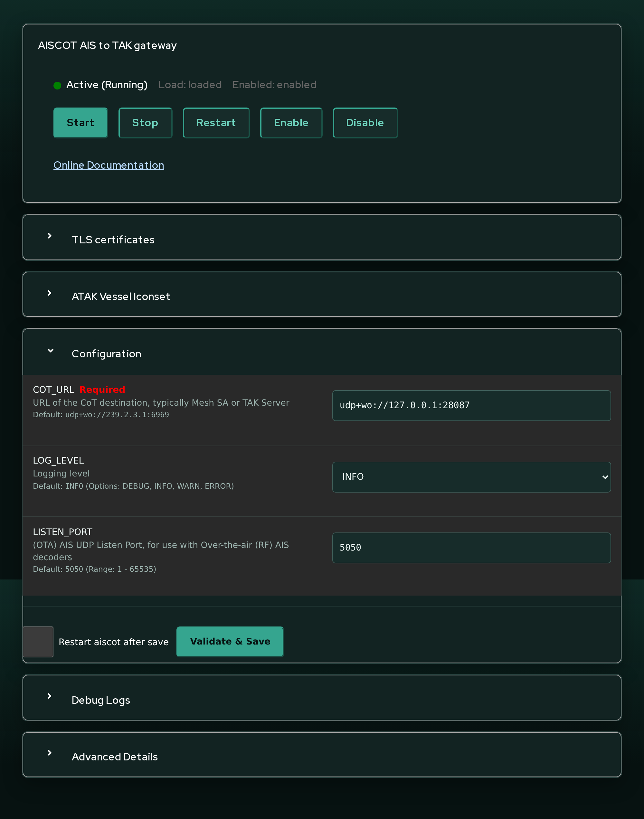This screenshot has width=644, height=819.
Task: Click the 'Logging level' description
Action: (x=61, y=474)
